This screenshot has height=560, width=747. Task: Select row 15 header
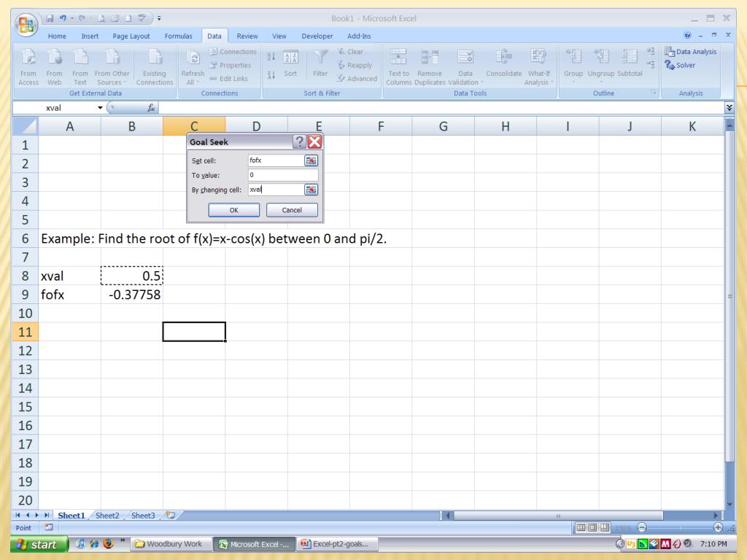click(25, 407)
